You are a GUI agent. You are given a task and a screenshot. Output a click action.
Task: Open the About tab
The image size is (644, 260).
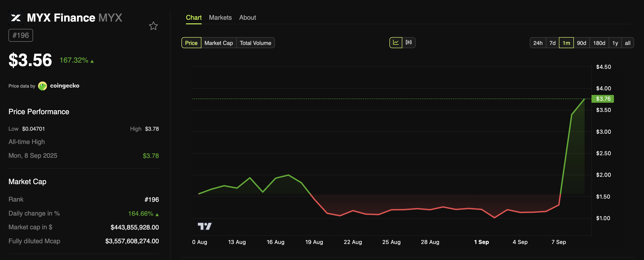[x=247, y=17]
